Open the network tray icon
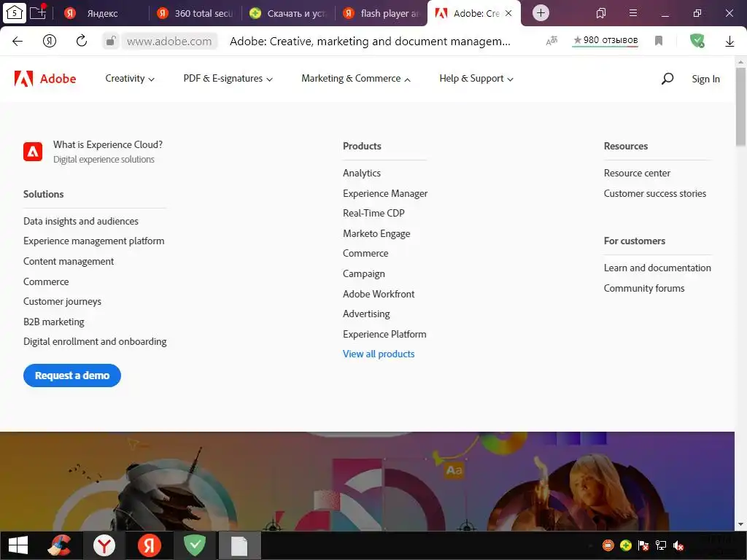This screenshot has width=747, height=560. point(661,545)
